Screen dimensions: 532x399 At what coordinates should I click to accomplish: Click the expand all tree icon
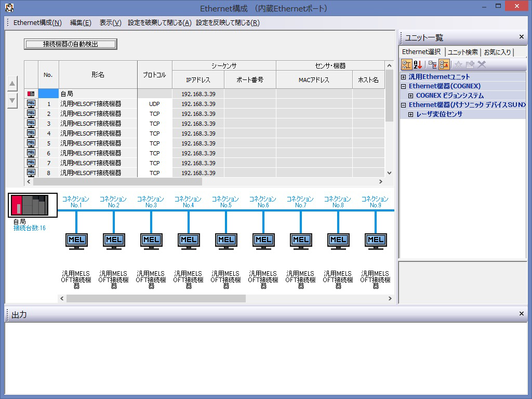(x=432, y=64)
